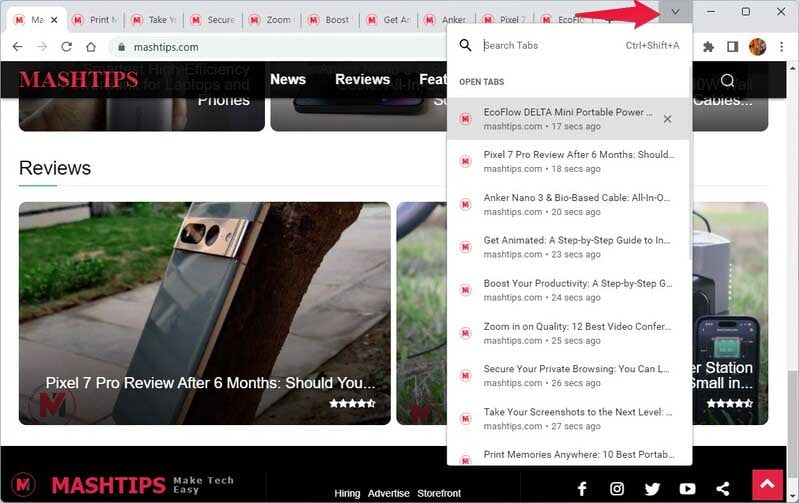The image size is (799, 503).
Task: Toggle the browser side panel icon
Action: (732, 47)
